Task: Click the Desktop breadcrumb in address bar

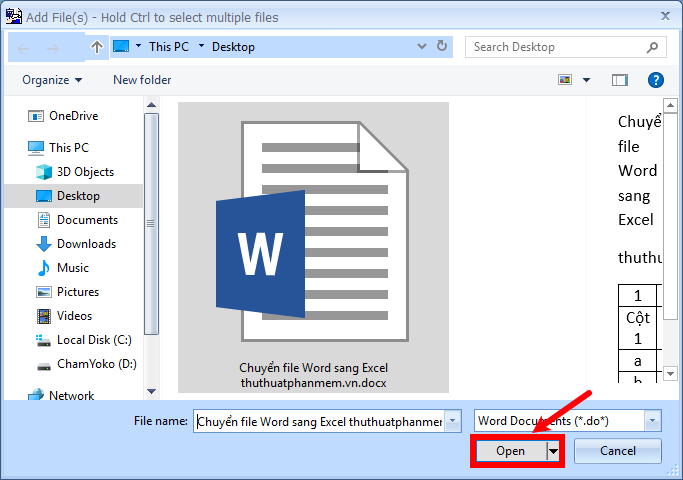Action: (x=233, y=47)
